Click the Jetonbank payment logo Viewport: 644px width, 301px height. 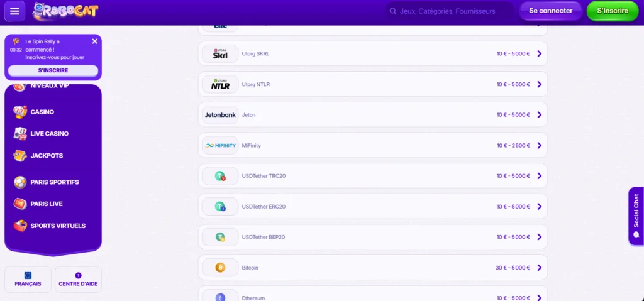220,115
